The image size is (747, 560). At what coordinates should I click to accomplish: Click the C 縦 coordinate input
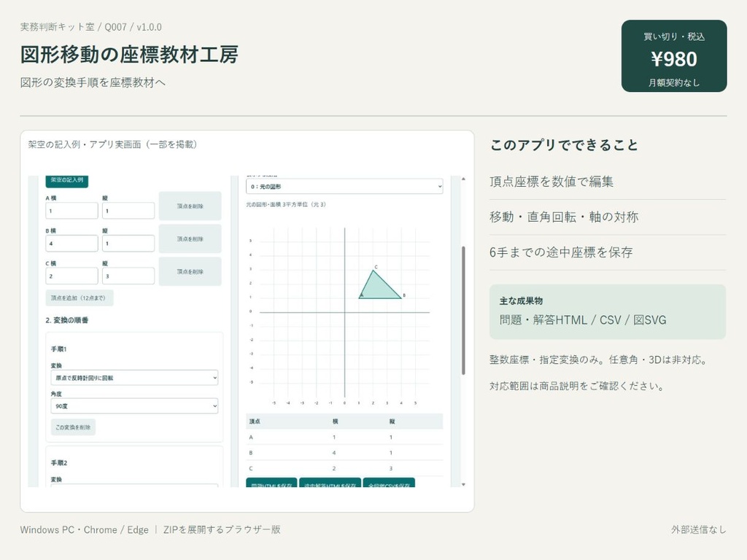coord(128,276)
